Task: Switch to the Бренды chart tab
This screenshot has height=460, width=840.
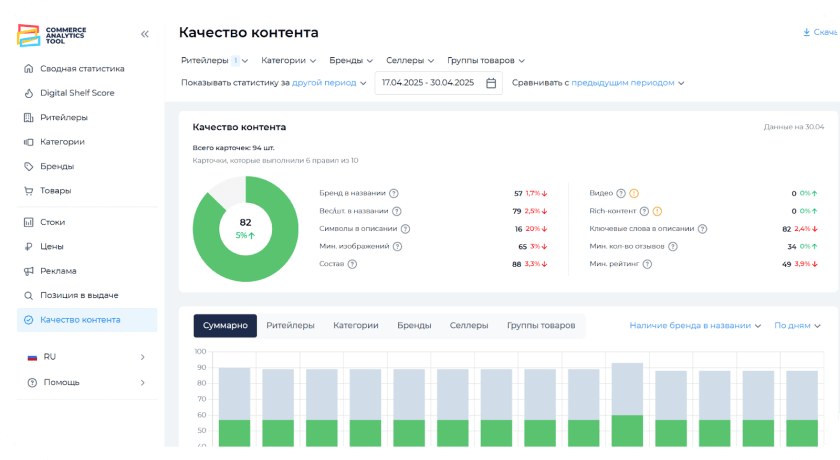Action: pos(414,326)
